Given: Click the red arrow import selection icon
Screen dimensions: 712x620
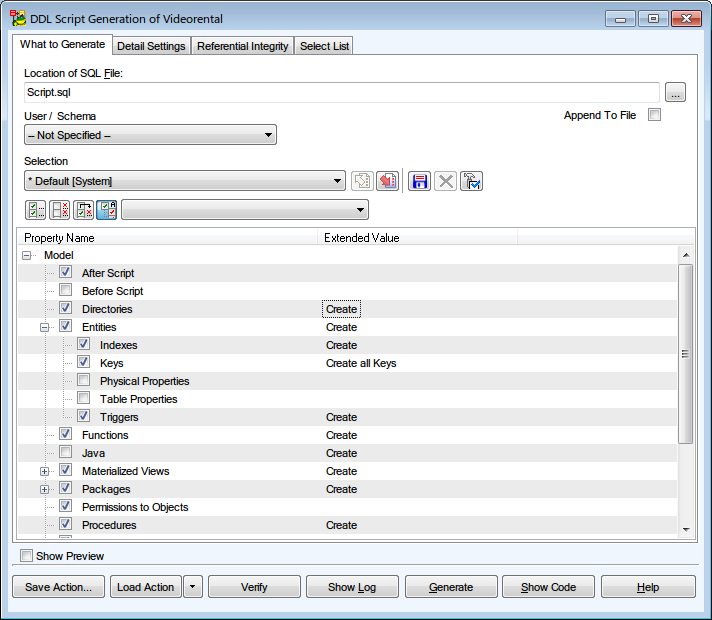Looking at the screenshot, I should click(387, 181).
